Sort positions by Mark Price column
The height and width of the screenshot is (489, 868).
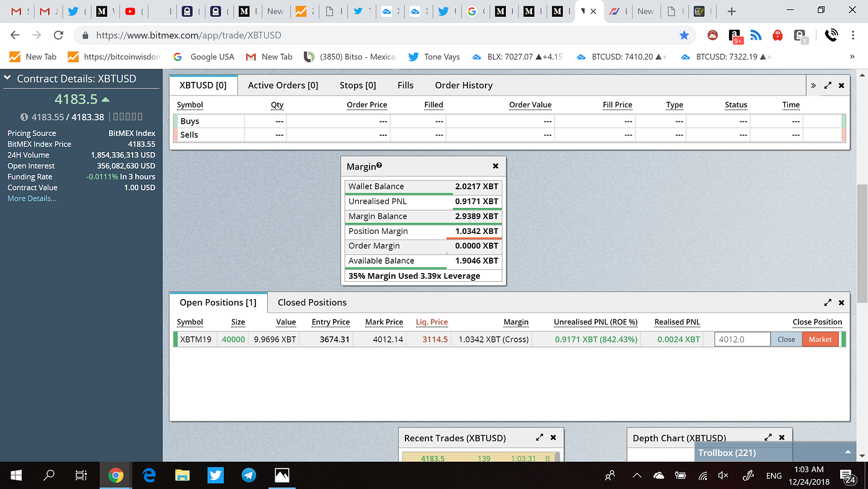click(384, 322)
